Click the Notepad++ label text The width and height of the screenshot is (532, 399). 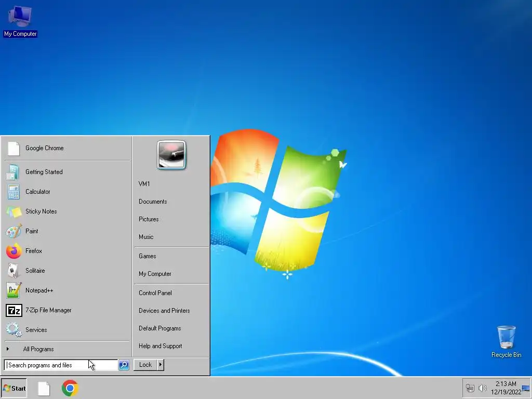(39, 290)
